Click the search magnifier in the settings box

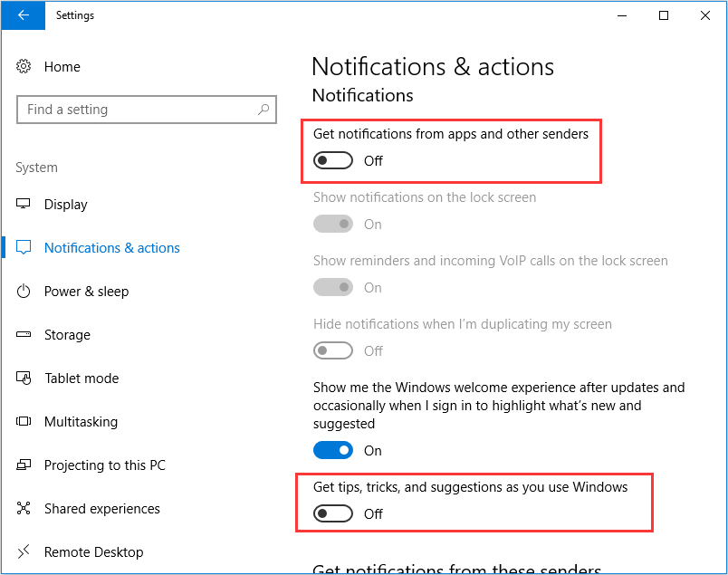[x=263, y=109]
